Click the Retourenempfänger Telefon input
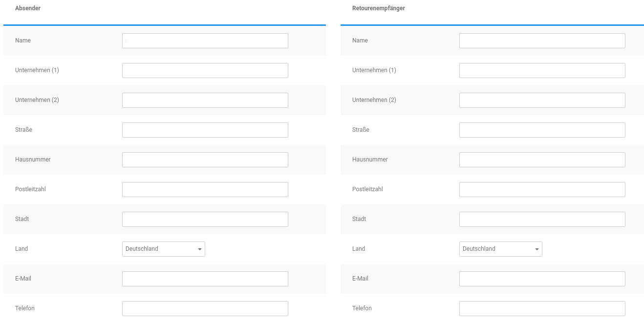The height and width of the screenshot is (322, 644). (542, 308)
